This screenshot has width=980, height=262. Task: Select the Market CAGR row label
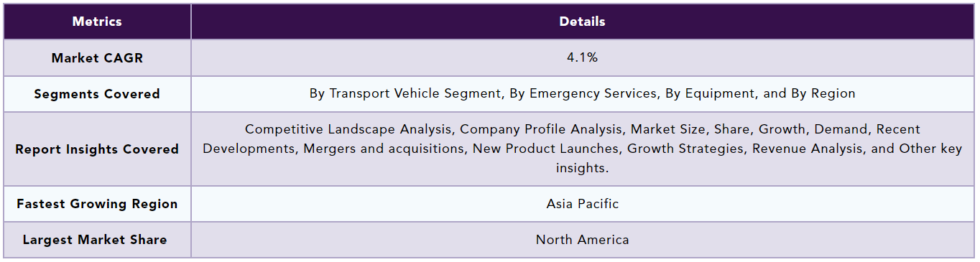click(x=97, y=58)
